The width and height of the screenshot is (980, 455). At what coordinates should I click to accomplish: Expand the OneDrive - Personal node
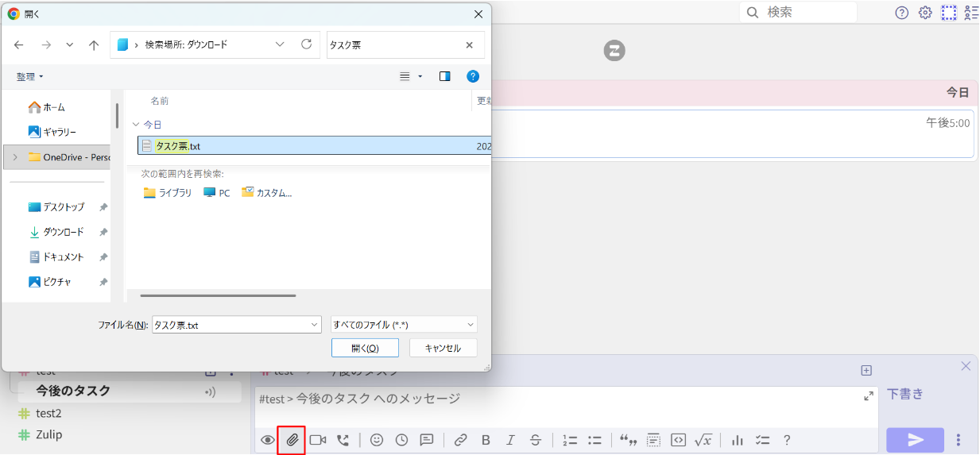pyautogui.click(x=14, y=157)
